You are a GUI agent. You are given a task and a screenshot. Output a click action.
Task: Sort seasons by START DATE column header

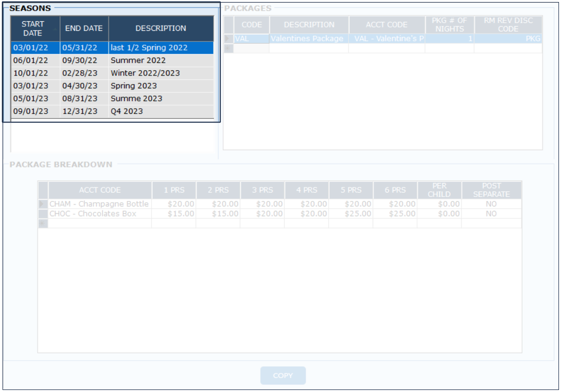(33, 28)
